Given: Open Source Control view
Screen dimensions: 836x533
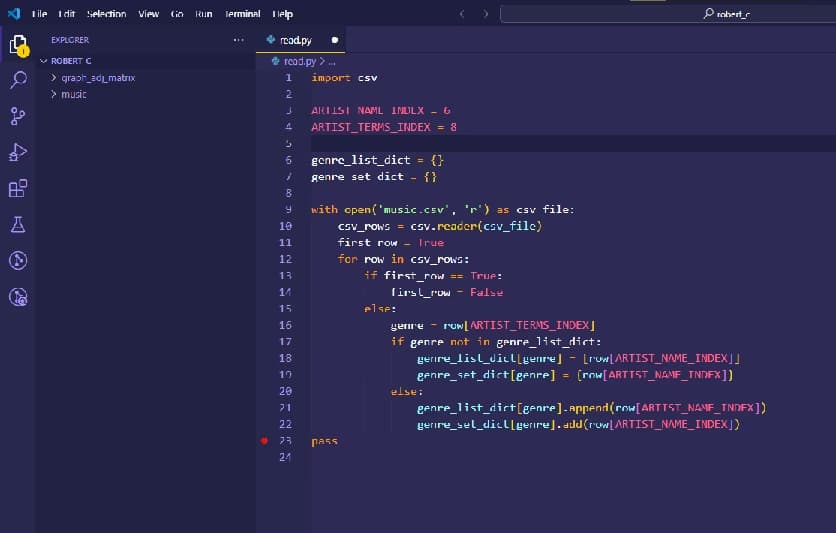Looking at the screenshot, I should pyautogui.click(x=18, y=116).
